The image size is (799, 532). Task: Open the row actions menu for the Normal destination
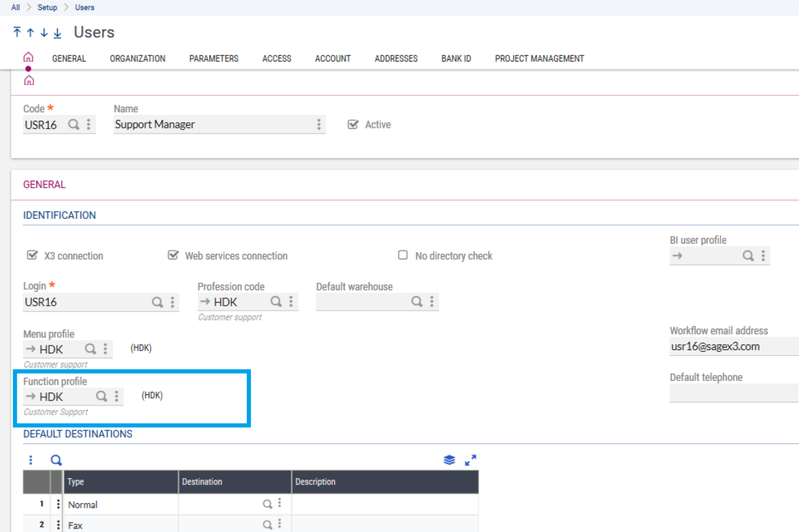tap(57, 504)
